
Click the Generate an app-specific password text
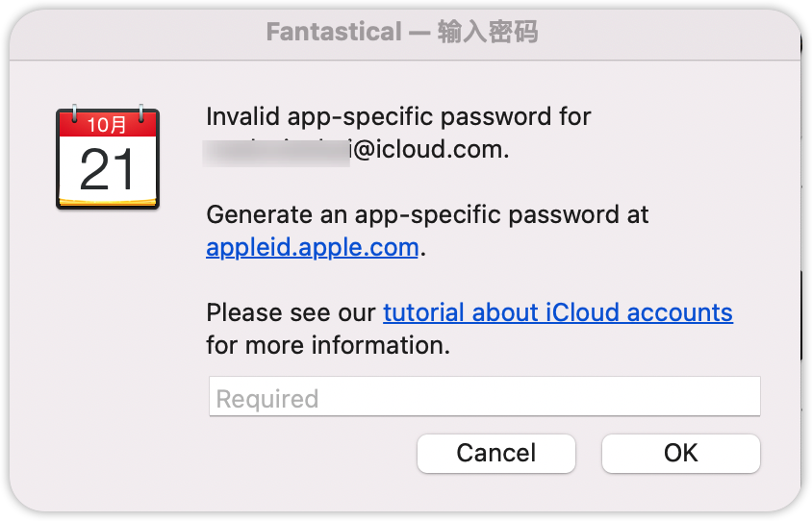tap(427, 214)
